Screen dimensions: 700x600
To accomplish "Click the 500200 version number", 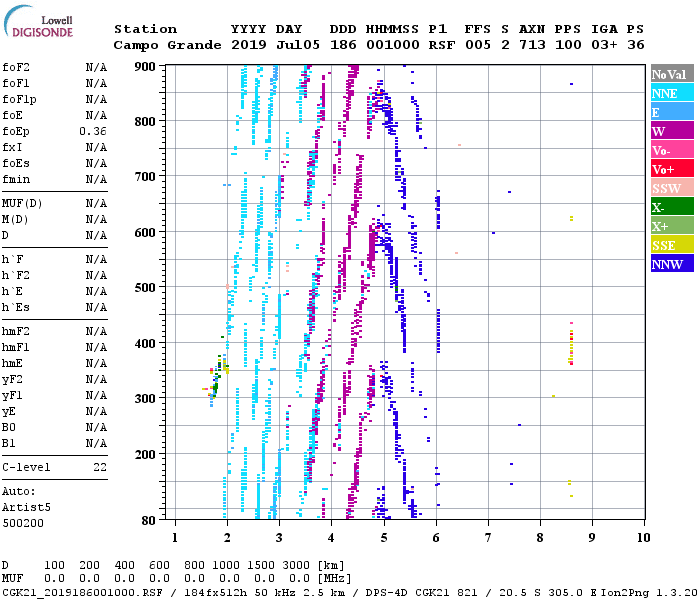I will 23,523.
